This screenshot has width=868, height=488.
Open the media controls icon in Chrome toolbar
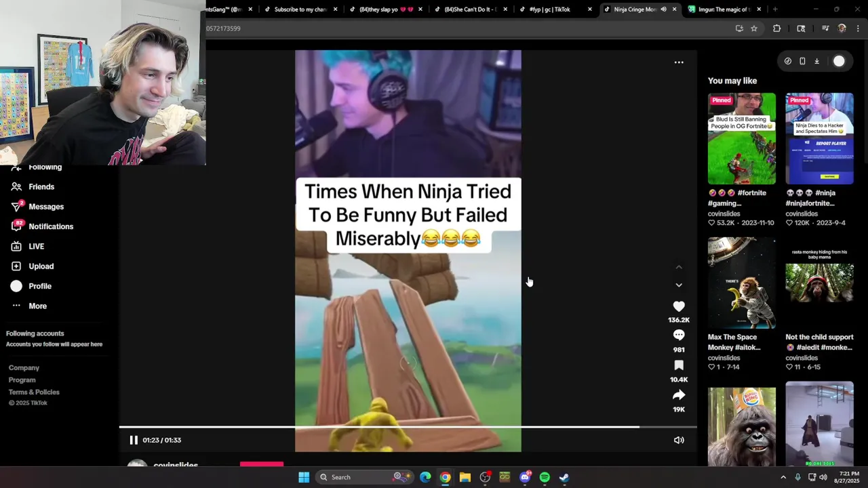pyautogui.click(x=825, y=28)
